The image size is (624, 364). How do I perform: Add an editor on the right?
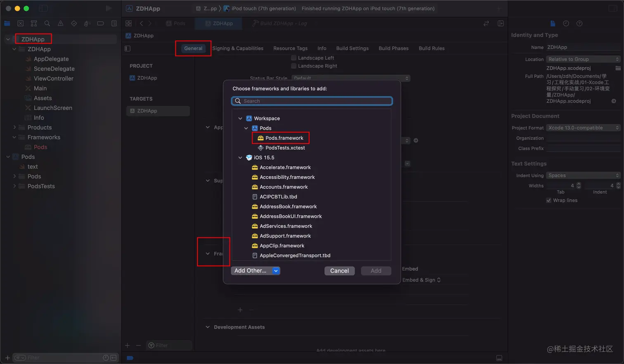point(501,23)
